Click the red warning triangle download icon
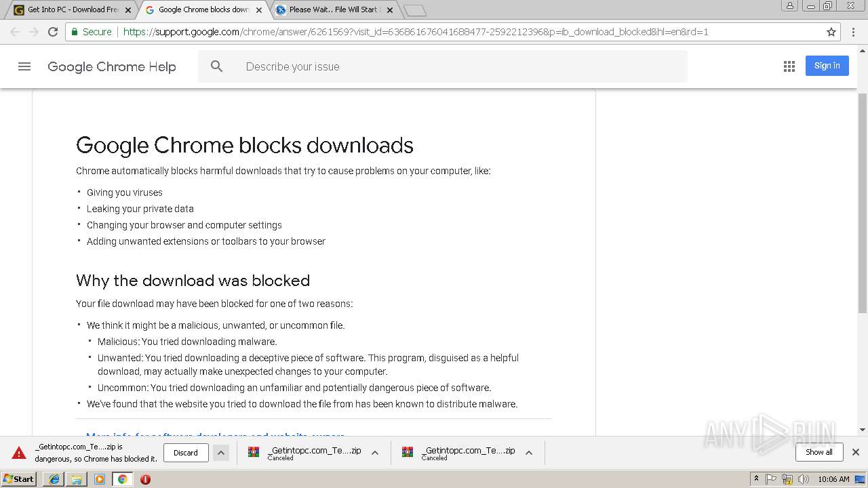This screenshot has width=868, height=488. 19,453
